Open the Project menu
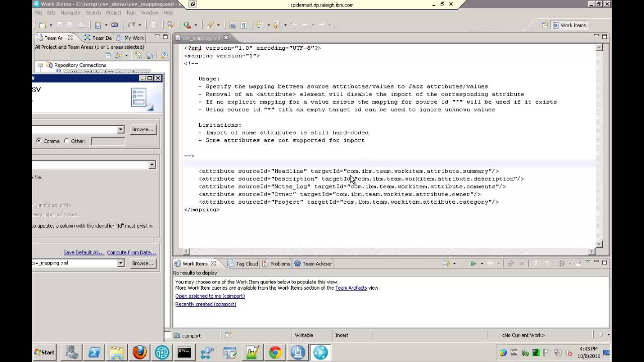The height and width of the screenshot is (362, 644). pos(113,13)
